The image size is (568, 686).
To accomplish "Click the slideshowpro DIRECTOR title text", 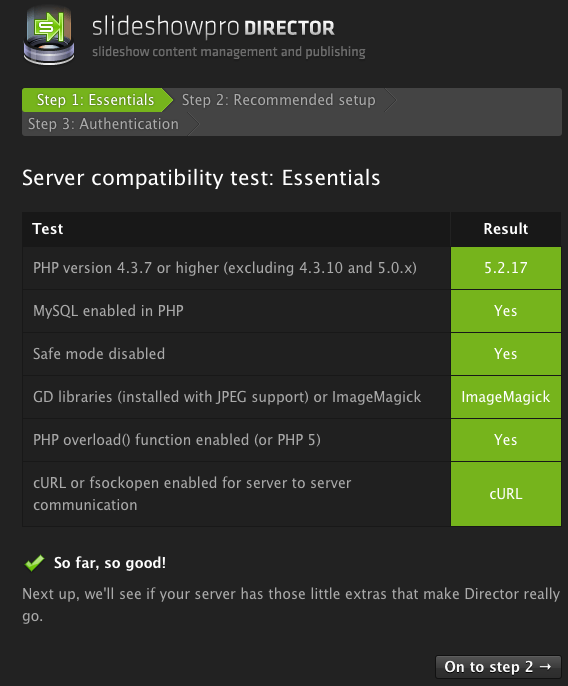I will 213,27.
